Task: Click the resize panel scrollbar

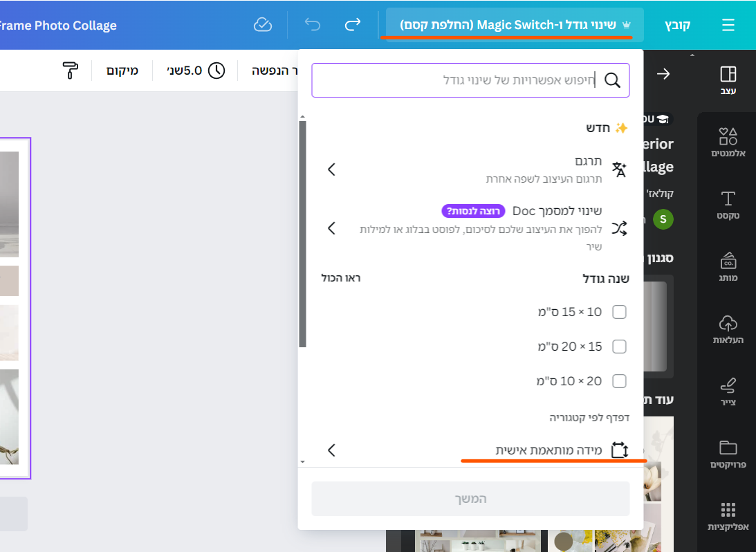Action: [x=303, y=234]
